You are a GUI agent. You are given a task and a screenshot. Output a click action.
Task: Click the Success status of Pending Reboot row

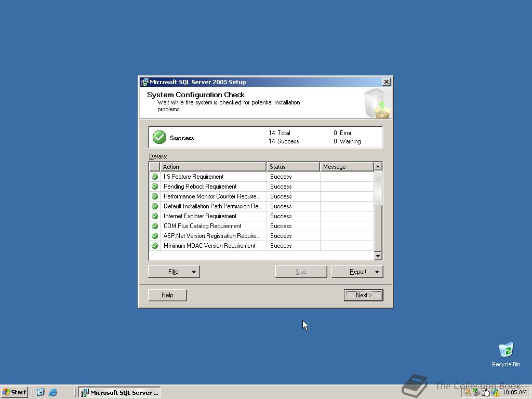(x=281, y=187)
